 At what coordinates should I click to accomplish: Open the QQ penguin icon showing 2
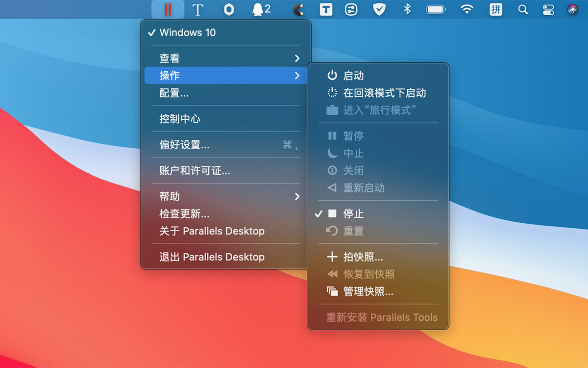[x=261, y=9]
